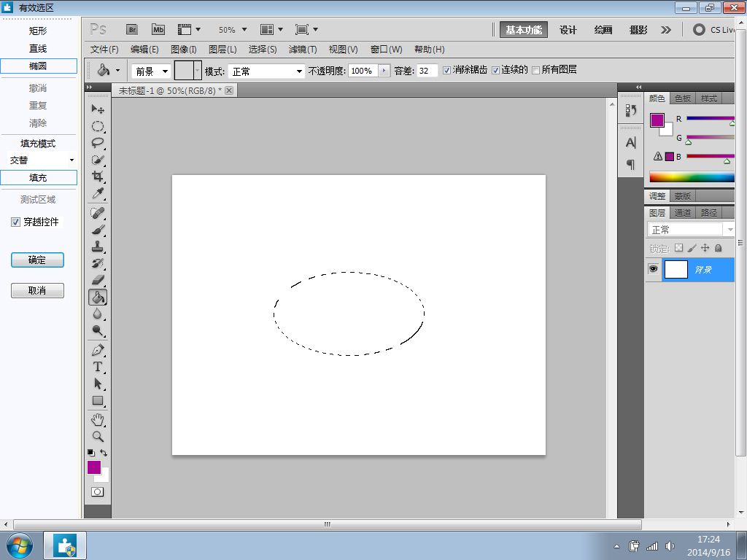Open the 前景 fill source dropdown
This screenshot has height=560, width=747.
tap(151, 71)
